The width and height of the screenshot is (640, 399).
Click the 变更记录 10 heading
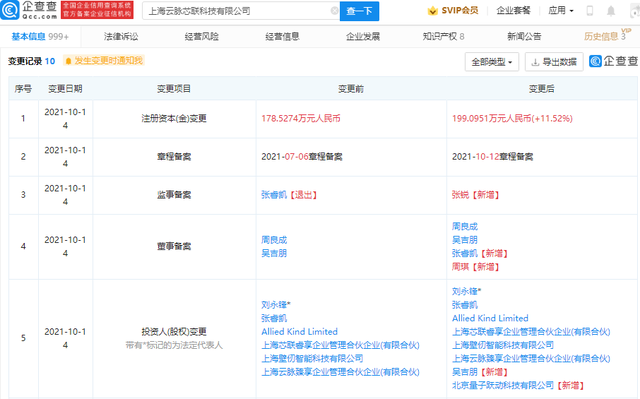(x=31, y=61)
